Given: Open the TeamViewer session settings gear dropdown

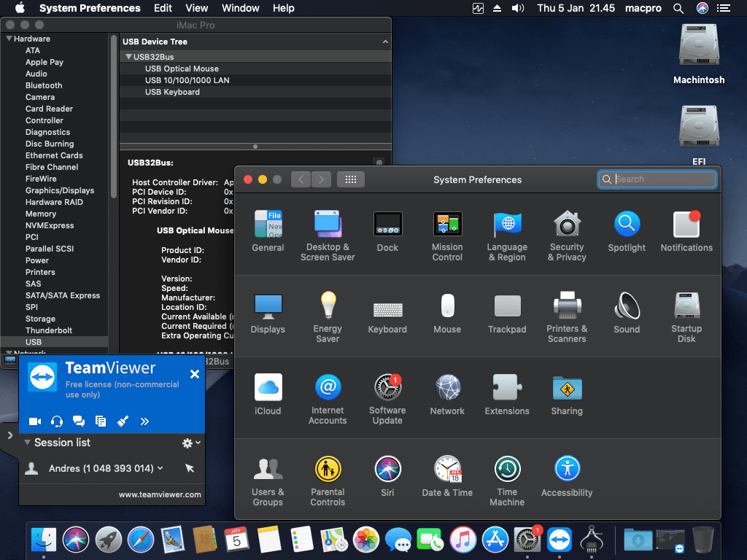Looking at the screenshot, I should pos(191,443).
